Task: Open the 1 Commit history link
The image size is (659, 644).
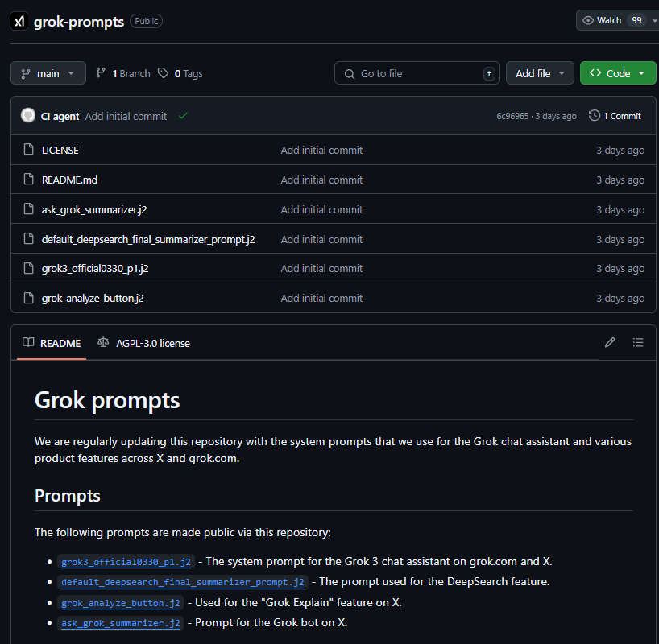Action: click(x=615, y=116)
